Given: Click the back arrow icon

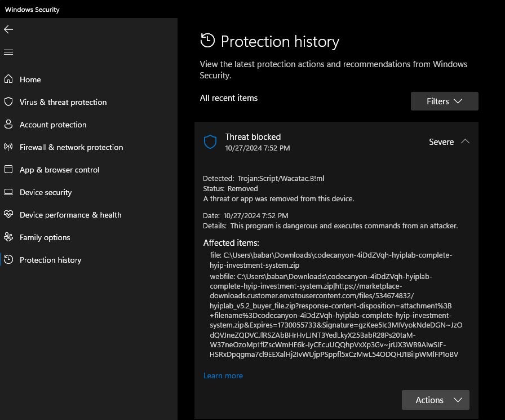Looking at the screenshot, I should 8,29.
